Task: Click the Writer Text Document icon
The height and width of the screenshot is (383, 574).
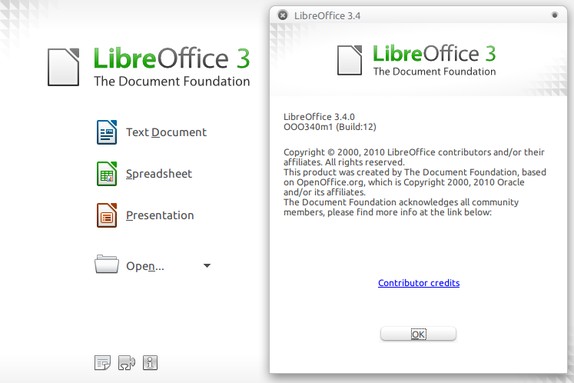Action: click(107, 132)
